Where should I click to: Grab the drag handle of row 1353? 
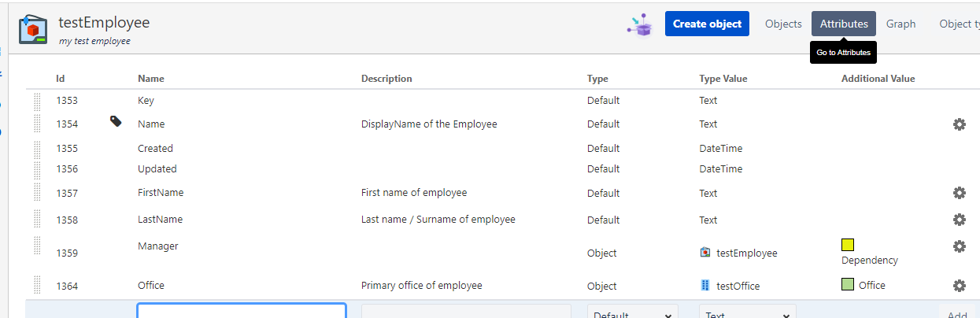tap(37, 101)
